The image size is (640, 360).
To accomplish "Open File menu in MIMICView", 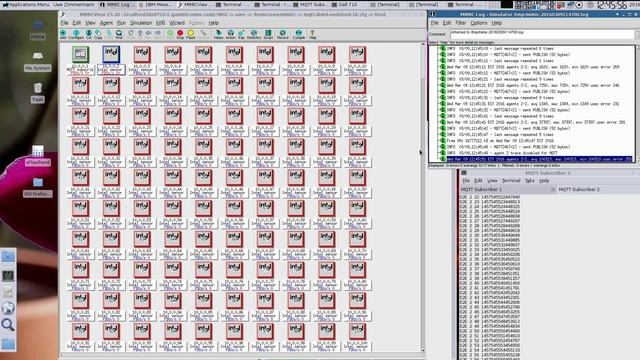I will coord(64,23).
